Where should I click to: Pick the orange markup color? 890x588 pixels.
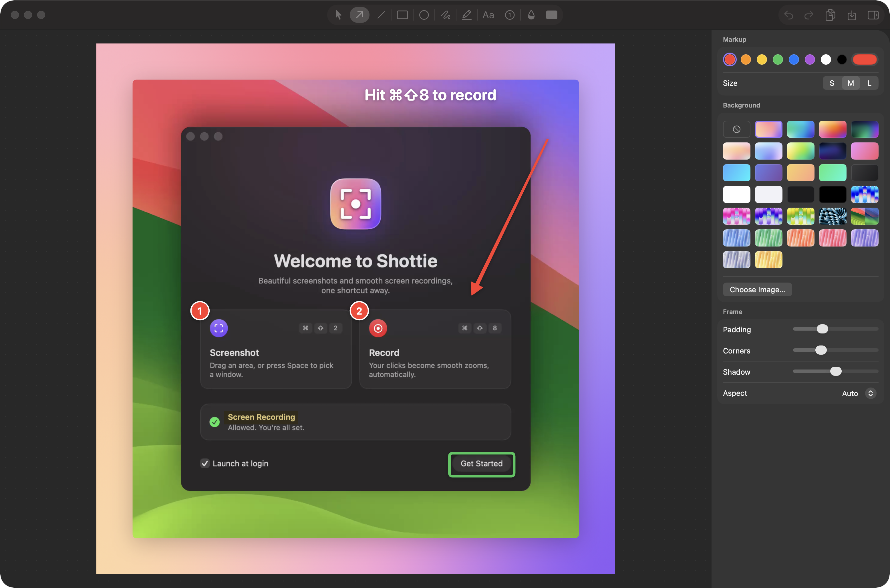coord(746,59)
